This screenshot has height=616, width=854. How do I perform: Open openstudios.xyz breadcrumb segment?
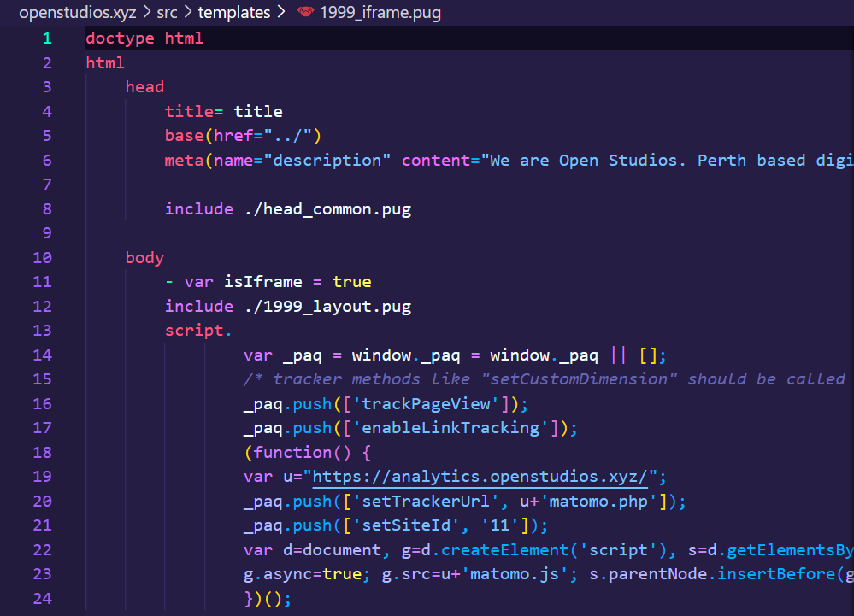pos(77,12)
